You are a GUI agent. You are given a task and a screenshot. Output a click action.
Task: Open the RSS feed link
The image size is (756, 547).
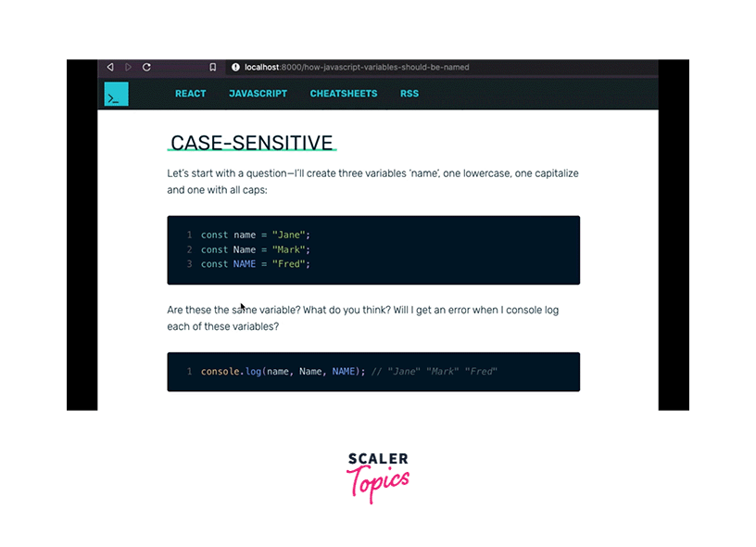409,94
